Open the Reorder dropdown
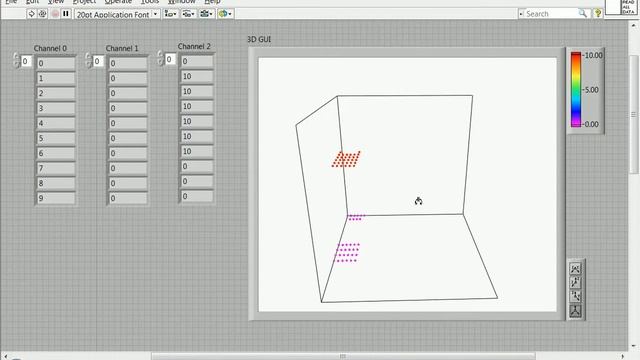Screen dimensions: 640x360 [225, 14]
